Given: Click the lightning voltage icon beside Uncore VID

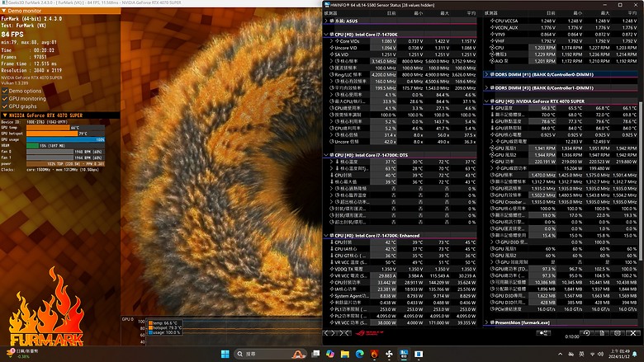Looking at the screenshot, I should 332,48.
